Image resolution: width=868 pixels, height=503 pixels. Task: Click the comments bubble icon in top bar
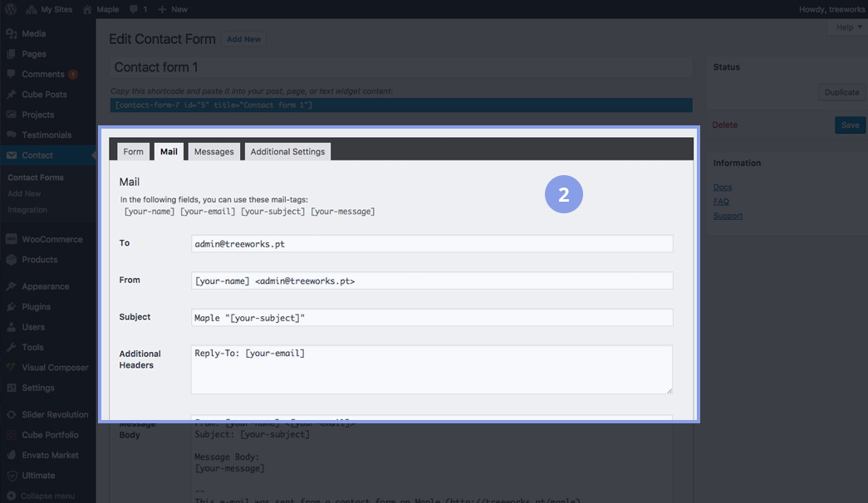click(x=134, y=9)
